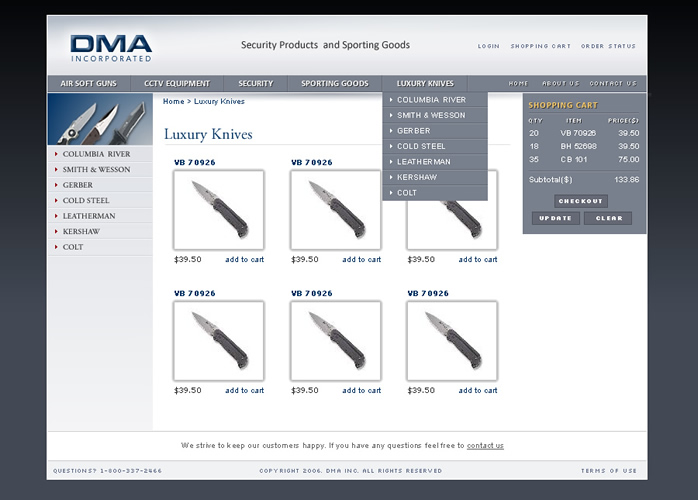Click the contact us link in footer

pos(485,446)
